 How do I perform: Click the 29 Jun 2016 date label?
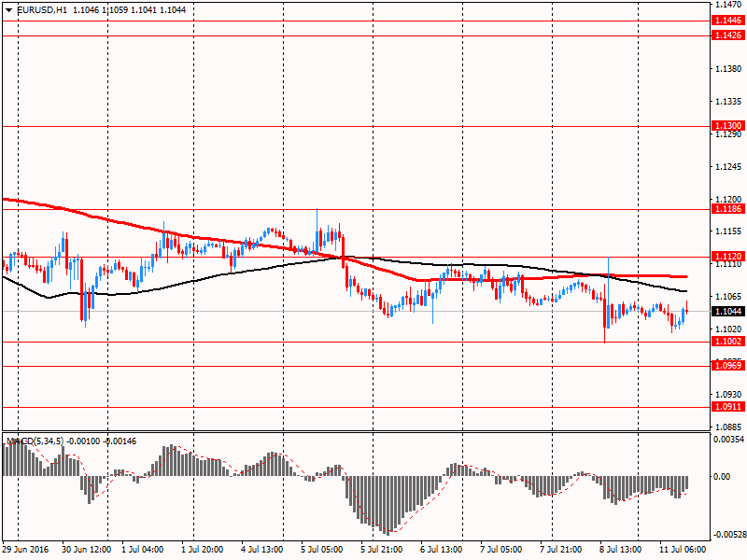[26, 550]
